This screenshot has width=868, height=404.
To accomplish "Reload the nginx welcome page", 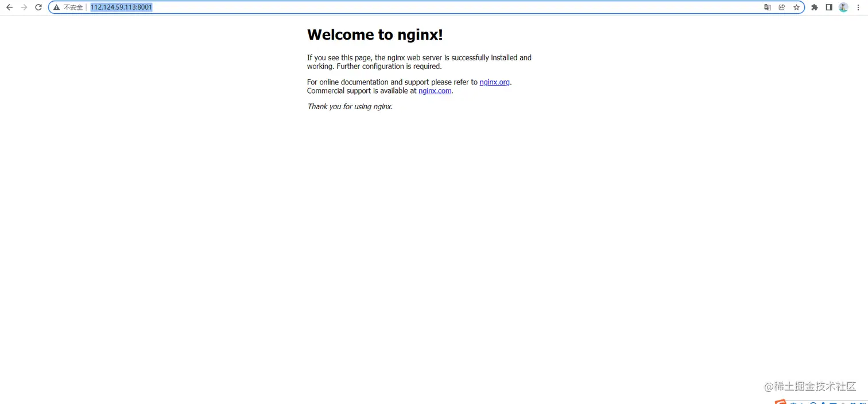I will 38,7.
